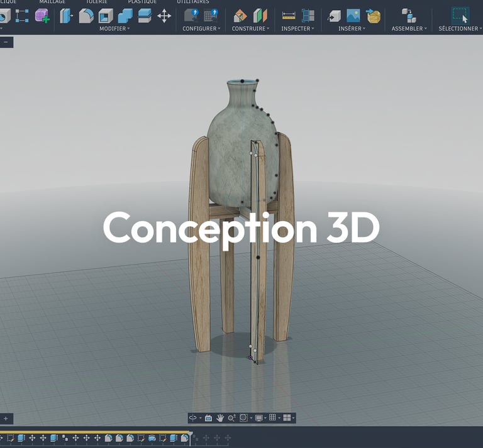The height and width of the screenshot is (448, 483).
Task: Click the Viewports layout icon
Action: click(287, 418)
